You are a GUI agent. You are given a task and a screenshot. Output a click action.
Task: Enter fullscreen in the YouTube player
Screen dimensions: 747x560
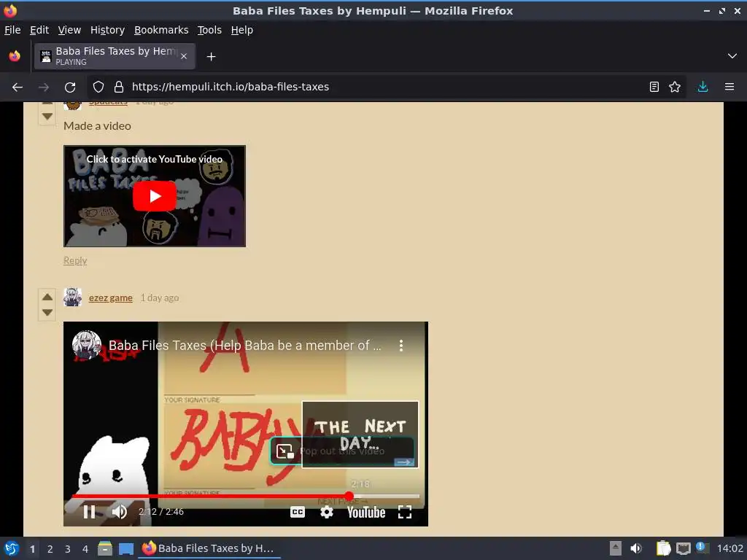(x=404, y=512)
